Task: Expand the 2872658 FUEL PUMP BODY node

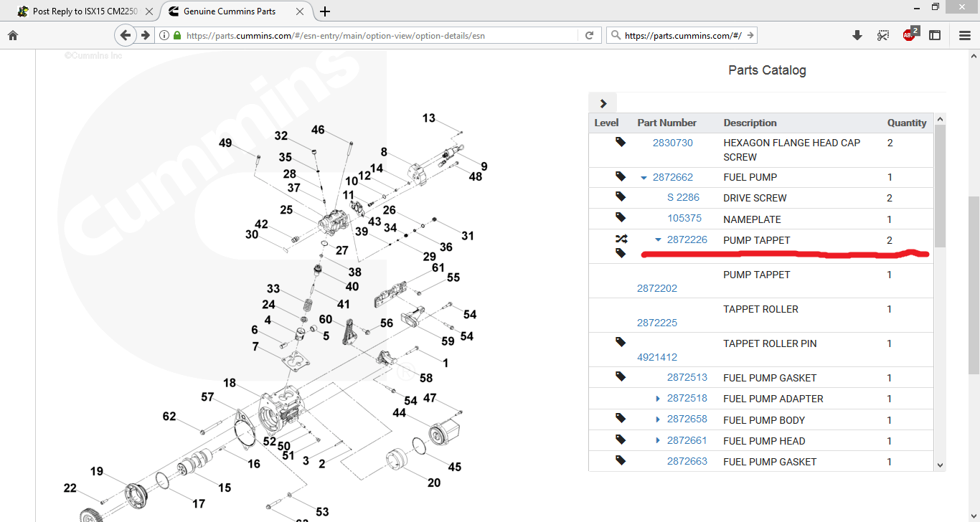Action: coord(658,419)
